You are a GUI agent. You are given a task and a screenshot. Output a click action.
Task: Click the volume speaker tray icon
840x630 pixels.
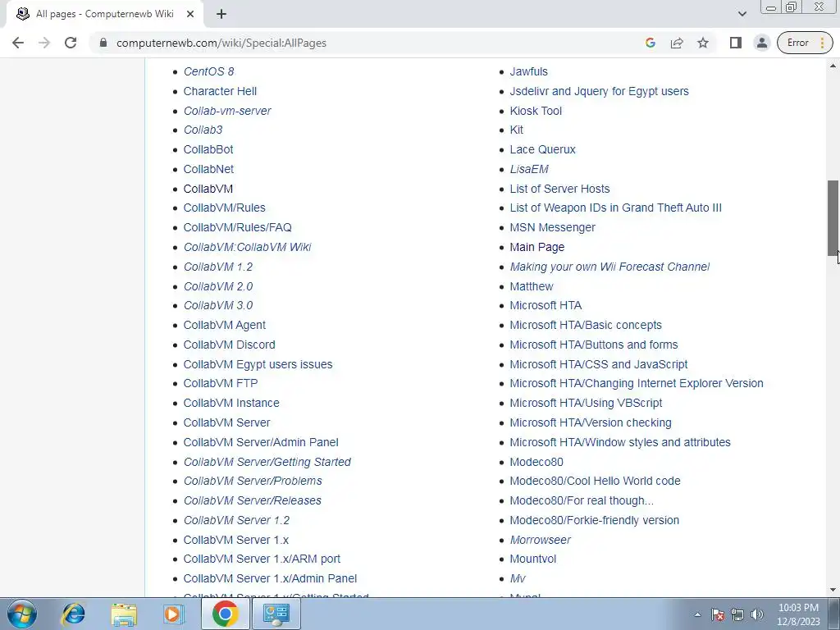757,614
